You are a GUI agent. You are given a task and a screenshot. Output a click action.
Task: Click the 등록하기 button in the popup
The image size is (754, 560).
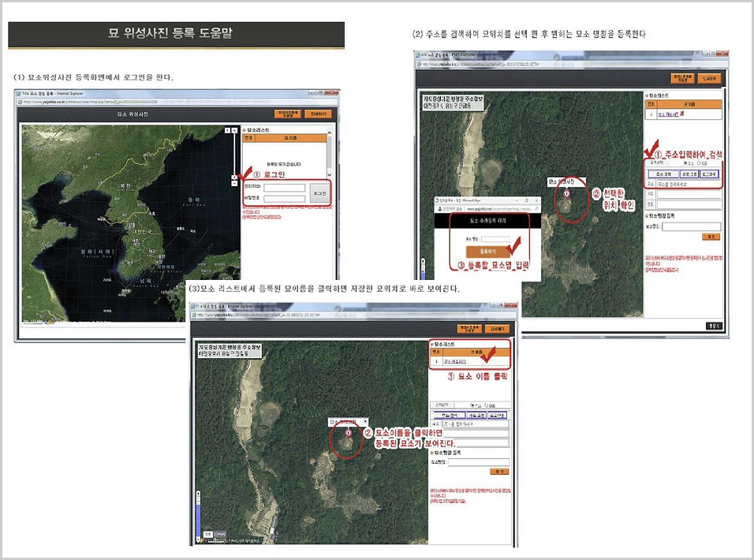pyautogui.click(x=487, y=252)
